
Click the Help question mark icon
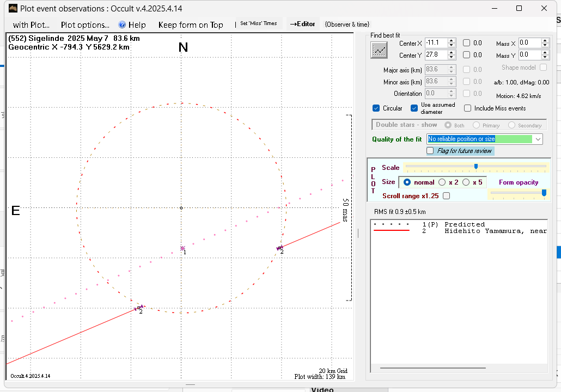point(123,24)
